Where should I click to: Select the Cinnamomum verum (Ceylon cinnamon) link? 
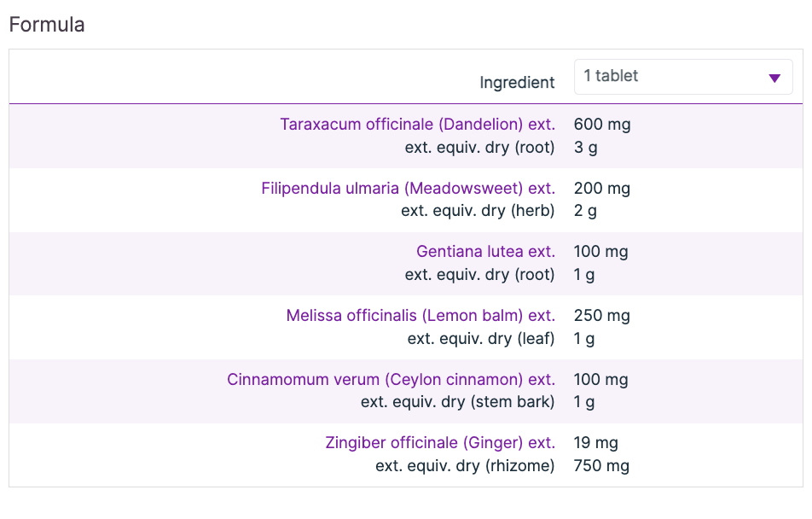[x=391, y=379]
